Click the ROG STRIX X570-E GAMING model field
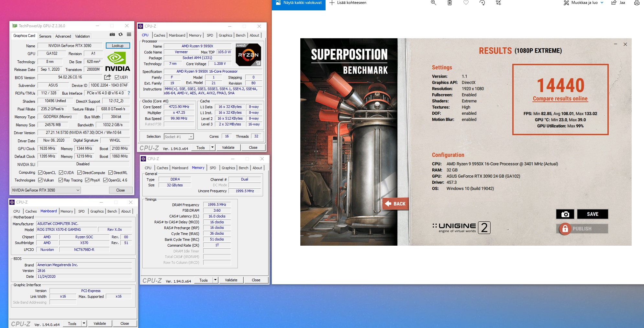The image size is (644, 328). point(67,229)
